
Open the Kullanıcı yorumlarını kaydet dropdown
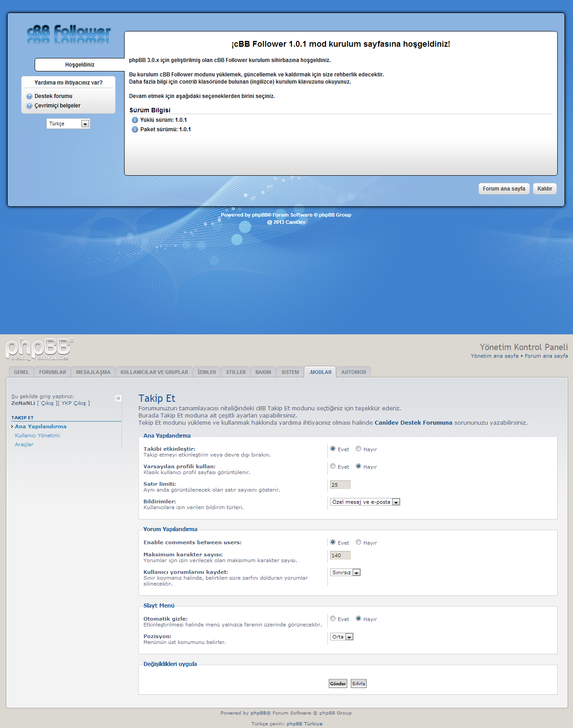click(345, 573)
